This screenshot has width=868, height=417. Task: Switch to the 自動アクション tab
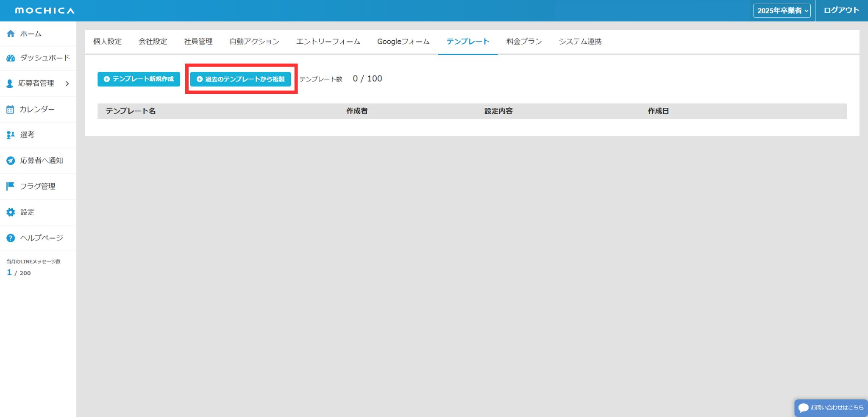coord(254,42)
